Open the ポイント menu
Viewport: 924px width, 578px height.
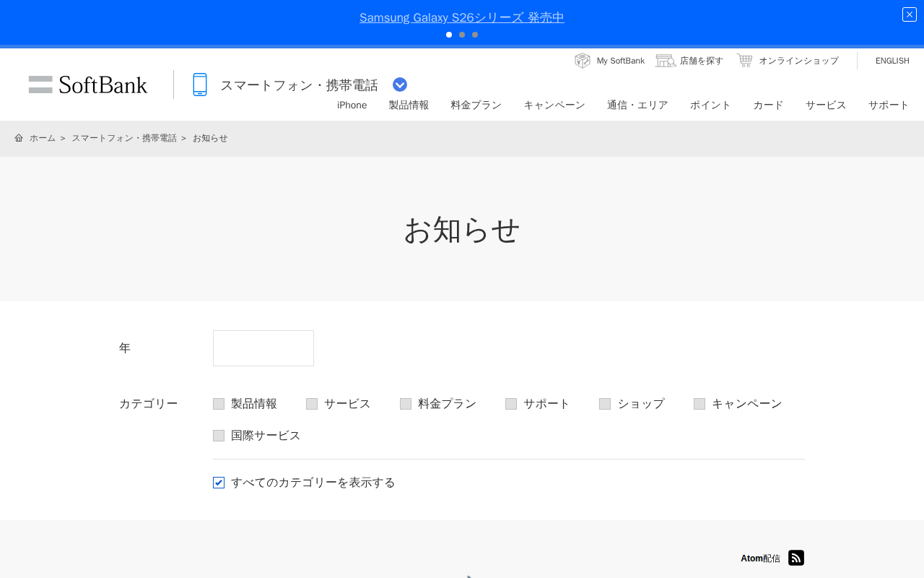pos(710,105)
